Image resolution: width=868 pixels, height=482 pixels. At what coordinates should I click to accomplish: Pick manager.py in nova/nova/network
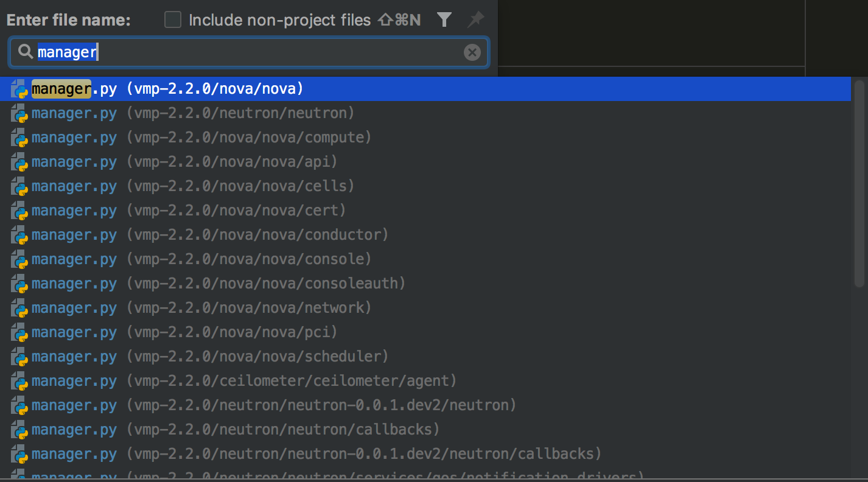coord(201,308)
